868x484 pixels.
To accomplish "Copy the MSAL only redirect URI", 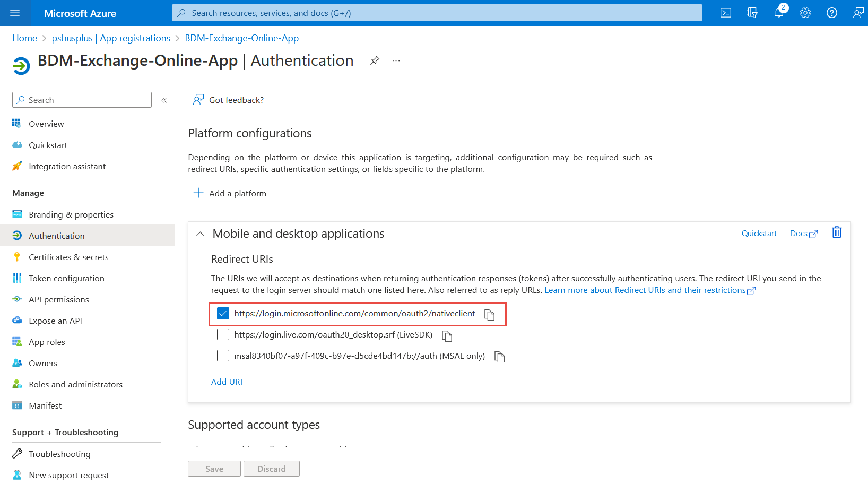I will pos(499,357).
